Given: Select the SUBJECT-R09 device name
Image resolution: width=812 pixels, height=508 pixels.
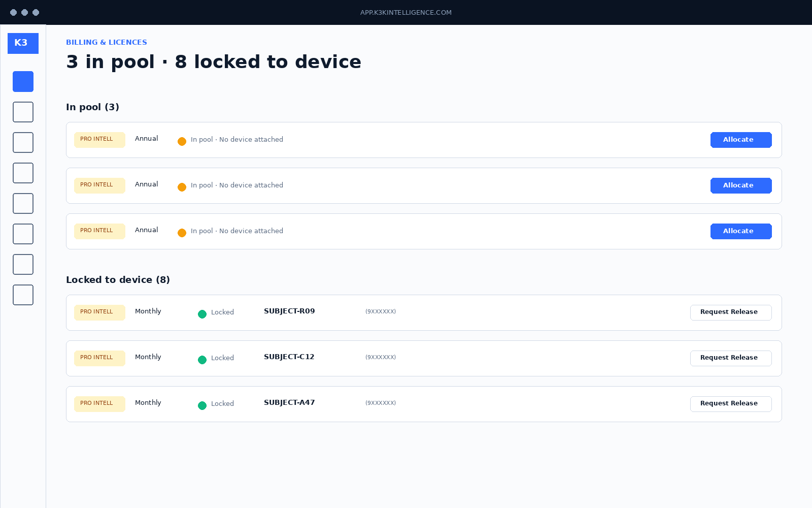Looking at the screenshot, I should click(x=289, y=311).
